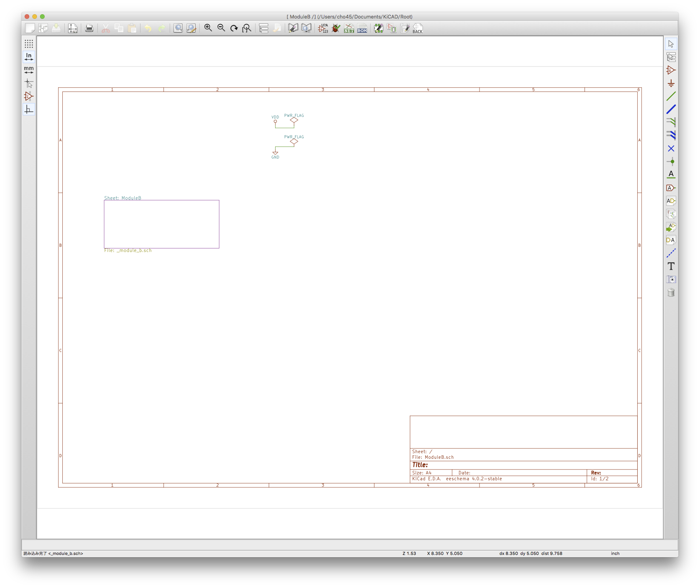Open the BOM generation tool

(x=362, y=28)
